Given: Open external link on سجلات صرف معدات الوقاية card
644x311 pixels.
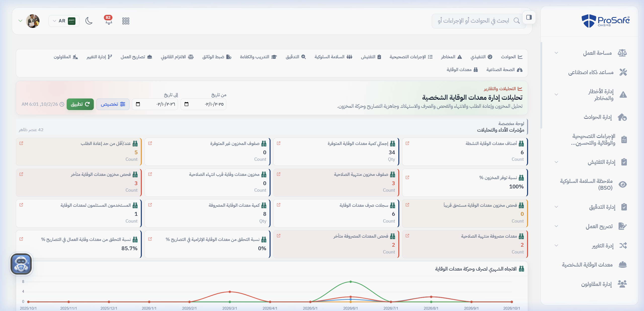Looking at the screenshot, I should [279, 205].
